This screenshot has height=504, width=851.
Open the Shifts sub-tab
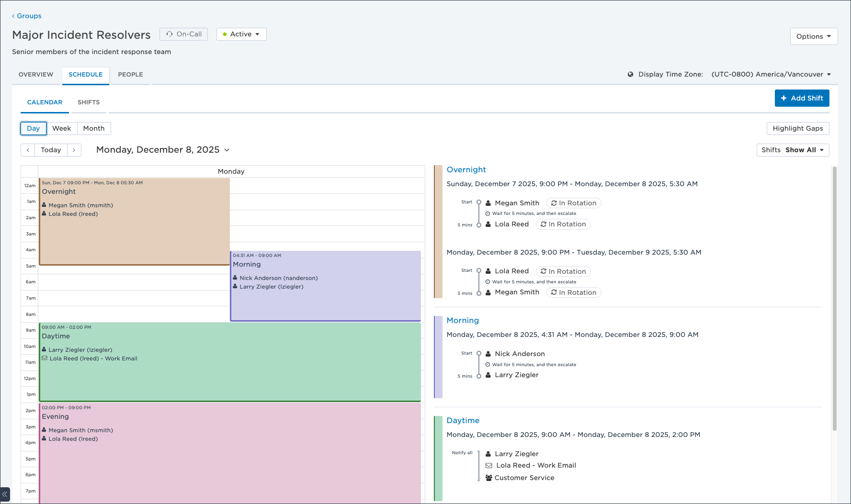point(89,102)
